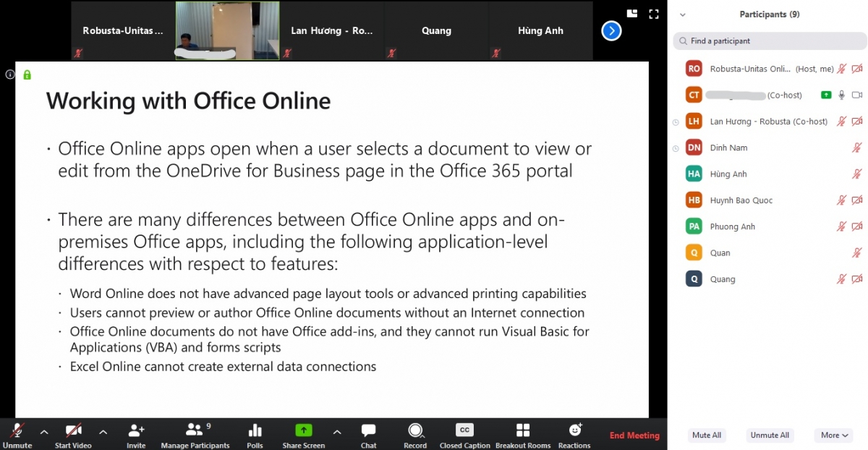Click the Invite icon in the meeting toolbar

(x=136, y=430)
